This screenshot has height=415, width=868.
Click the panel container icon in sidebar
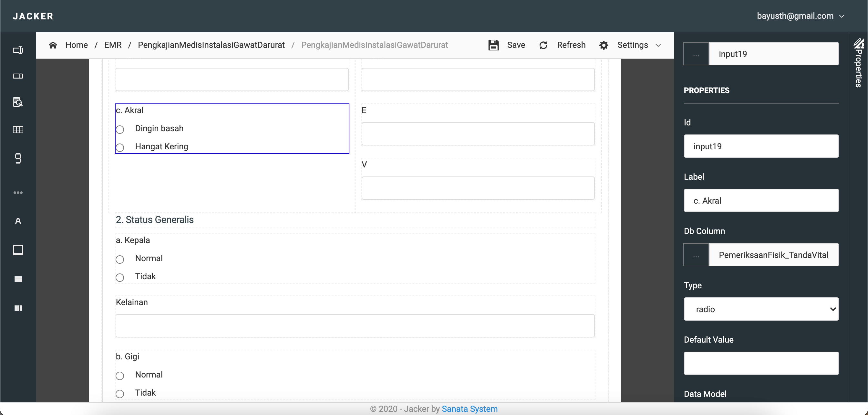(18, 250)
